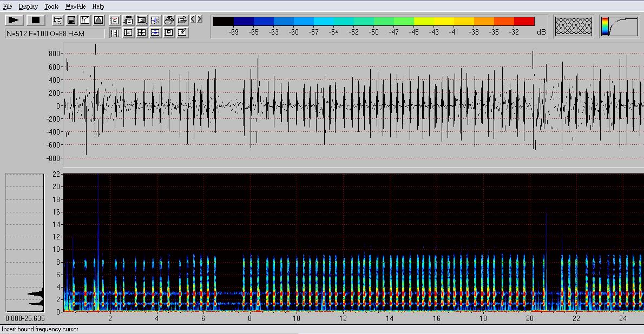Image resolution: width=644 pixels, height=334 pixels.
Task: Click the printer icon
Action: [169, 20]
